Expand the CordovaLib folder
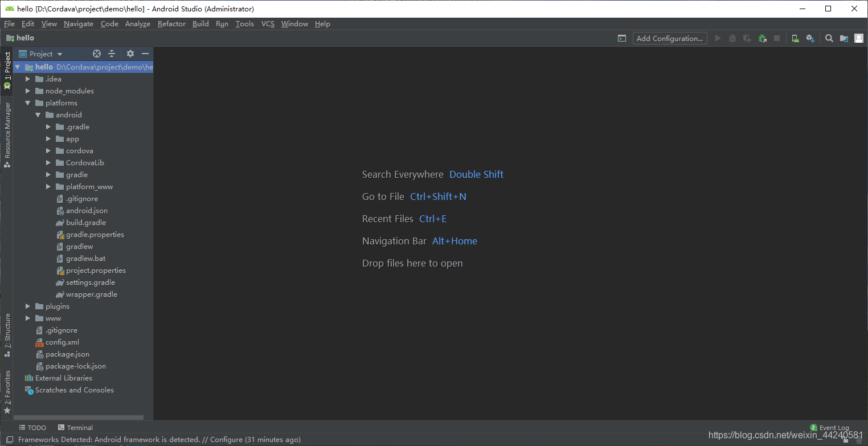868x446 pixels. click(48, 162)
